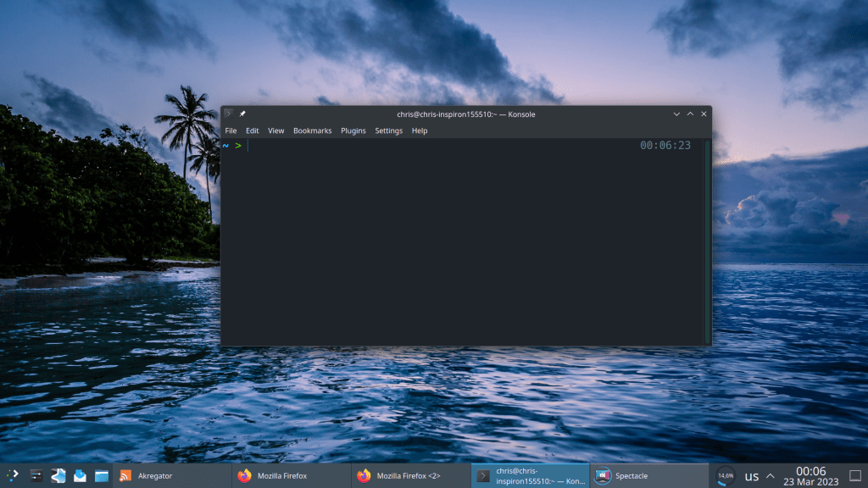Switch the 'us' keyboard layout indicator
The image size is (868, 488).
751,477
